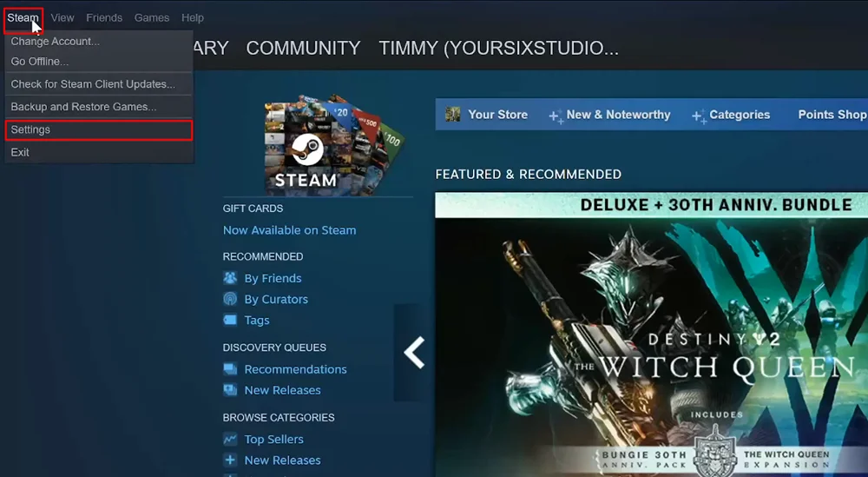Click the GIFT CARDS heading
The image size is (868, 477).
253,209
